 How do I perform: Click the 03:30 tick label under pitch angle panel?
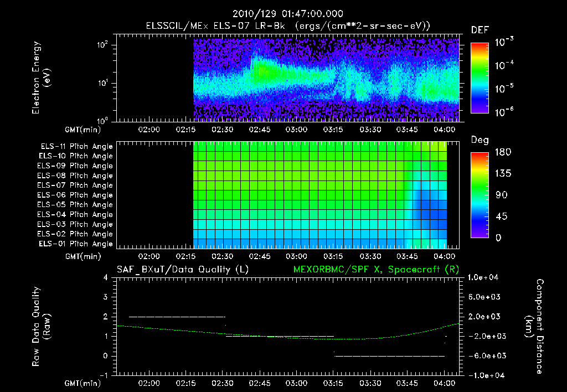pyautogui.click(x=370, y=256)
